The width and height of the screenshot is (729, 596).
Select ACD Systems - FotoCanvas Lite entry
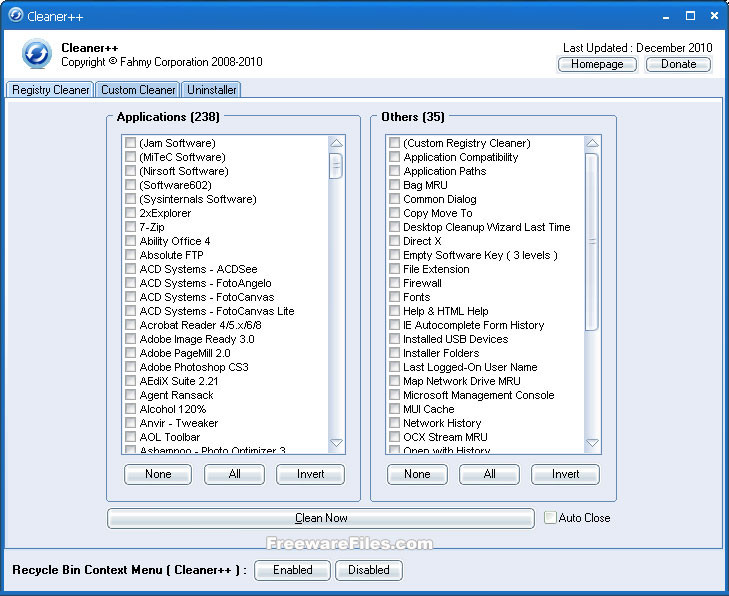point(217,311)
